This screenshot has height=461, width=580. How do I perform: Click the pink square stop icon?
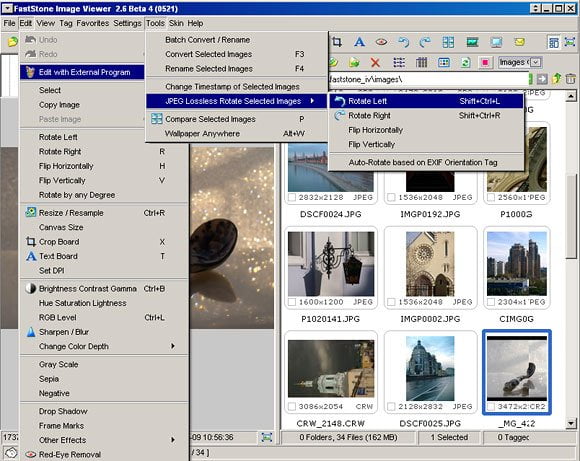click(485, 62)
